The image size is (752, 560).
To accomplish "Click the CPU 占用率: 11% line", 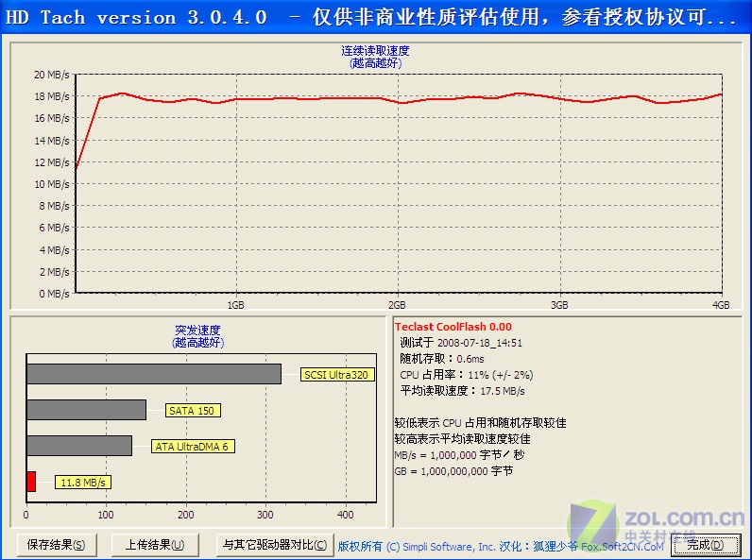I will (x=466, y=375).
